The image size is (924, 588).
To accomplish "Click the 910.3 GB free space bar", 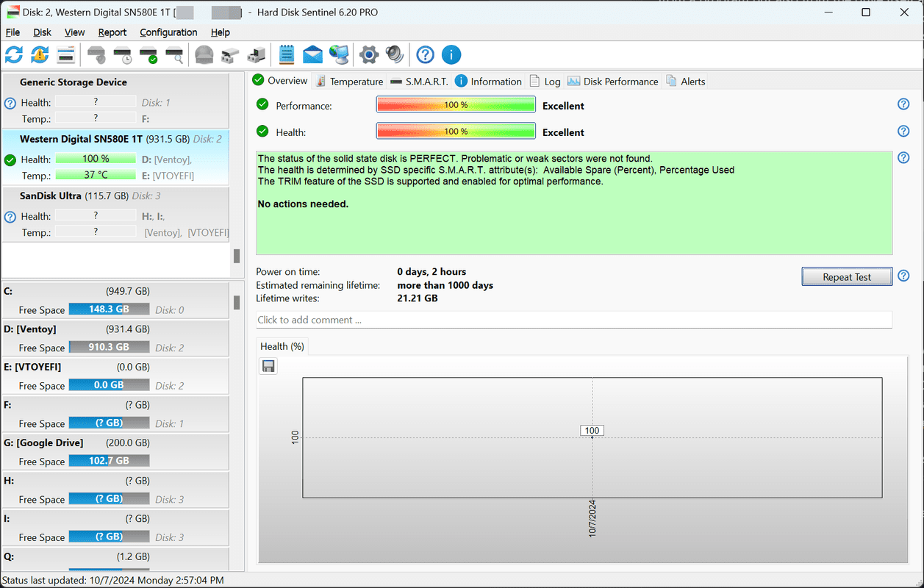I will point(109,347).
